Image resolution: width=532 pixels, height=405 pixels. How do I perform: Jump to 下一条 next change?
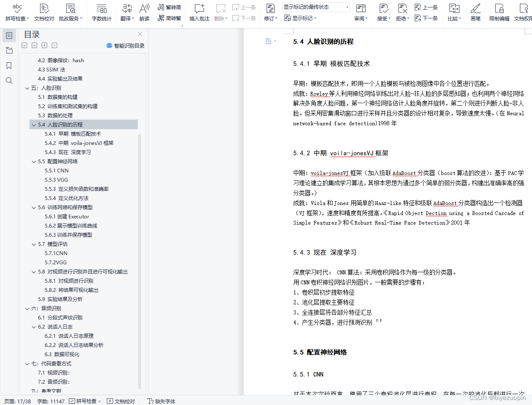pyautogui.click(x=426, y=18)
